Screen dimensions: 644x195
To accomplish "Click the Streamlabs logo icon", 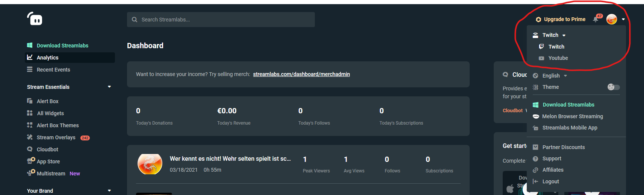I will pyautogui.click(x=35, y=18).
